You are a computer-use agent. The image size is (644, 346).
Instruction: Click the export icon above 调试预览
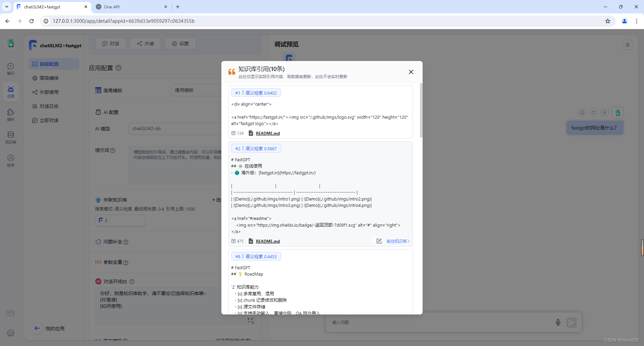[x=628, y=44]
